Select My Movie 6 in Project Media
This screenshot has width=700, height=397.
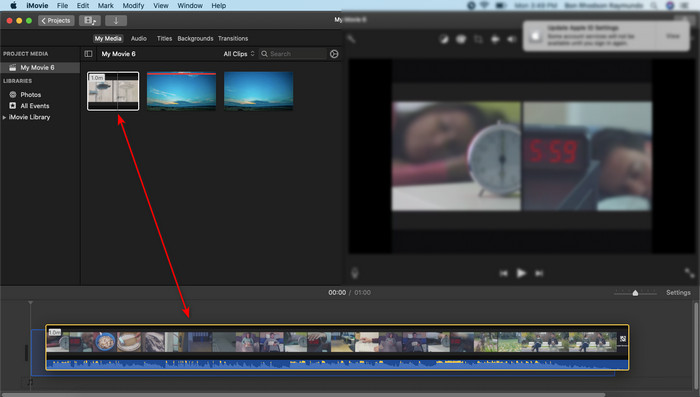40,67
